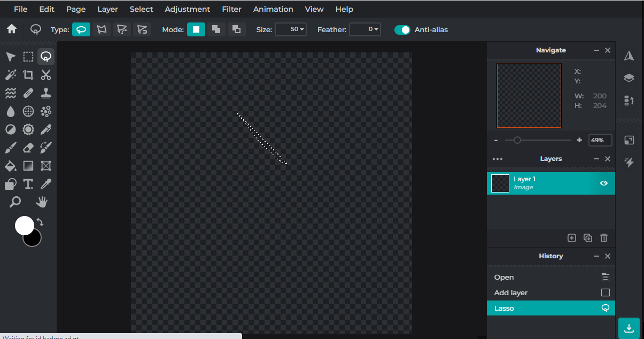The width and height of the screenshot is (644, 339).
Task: Select the bandage Heal tool
Action: [x=28, y=94]
